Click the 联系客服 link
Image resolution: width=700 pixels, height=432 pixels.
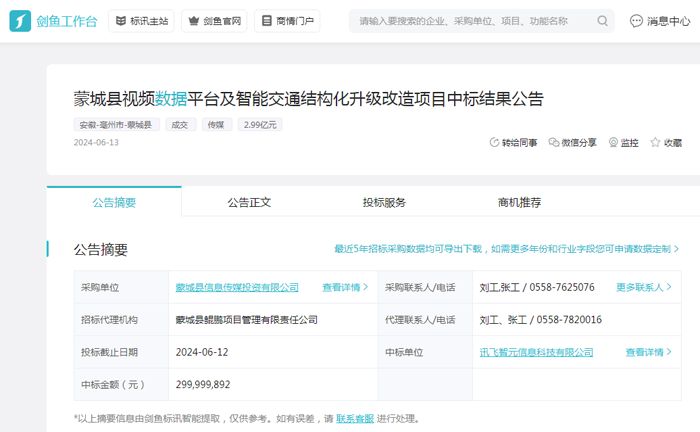[355, 418]
